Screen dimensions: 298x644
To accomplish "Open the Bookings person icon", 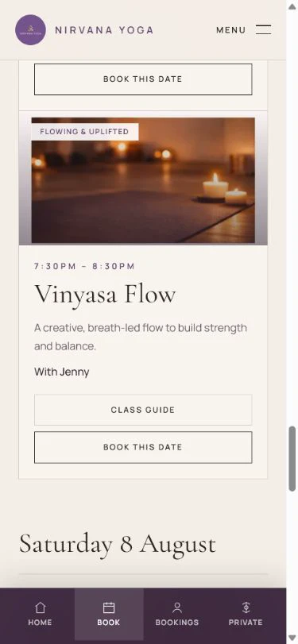I will point(177,607).
